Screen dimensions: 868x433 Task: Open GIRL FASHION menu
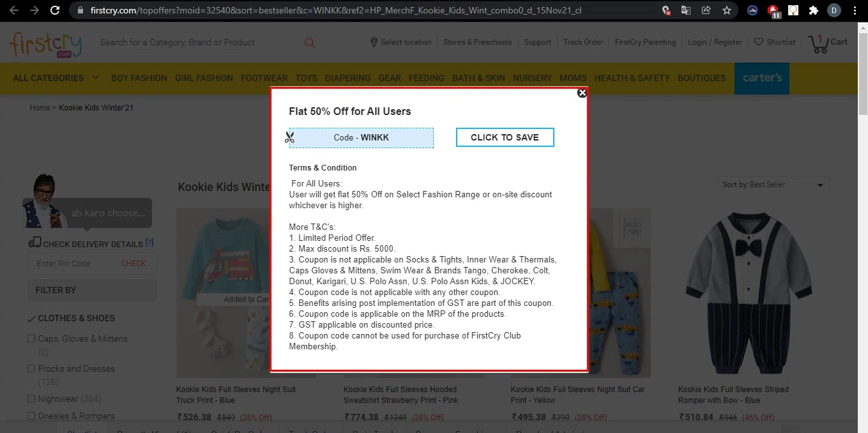pyautogui.click(x=204, y=78)
